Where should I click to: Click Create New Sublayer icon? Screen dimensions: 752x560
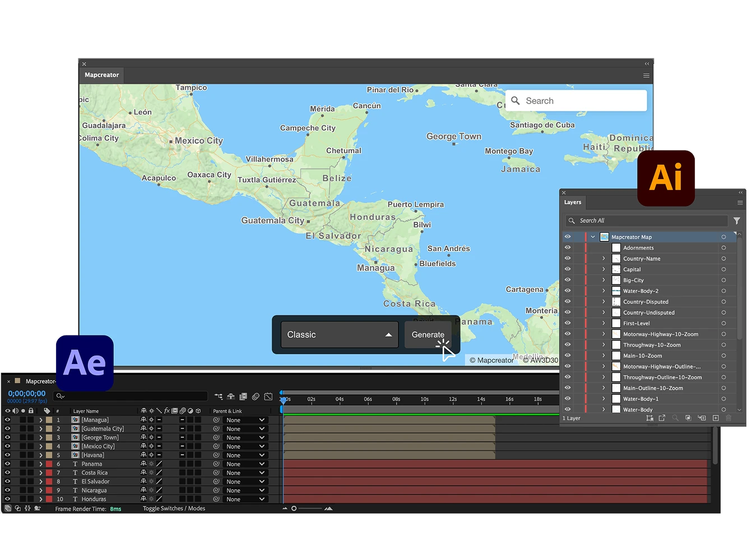coord(702,418)
